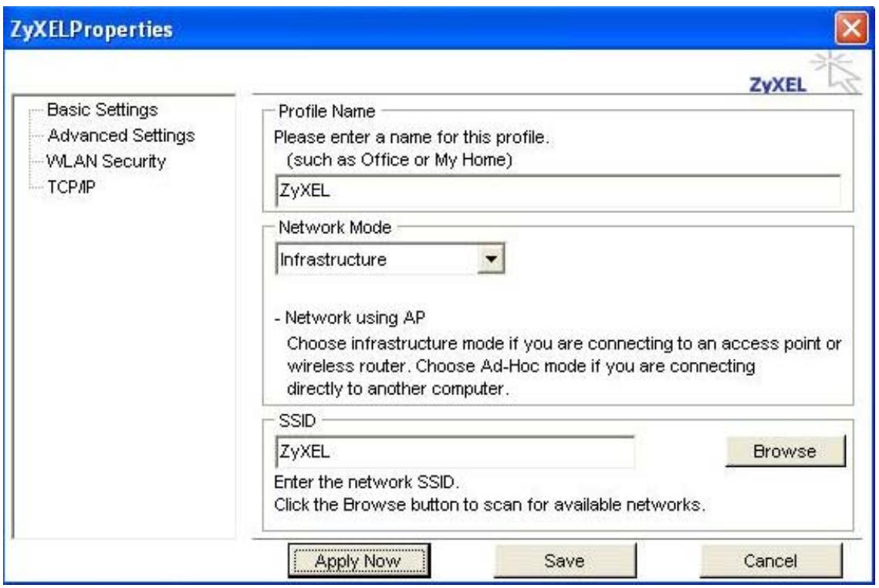Screen dimensions: 879x588
Task: Close the ZyXEL Properties dialog
Action: coord(851,28)
